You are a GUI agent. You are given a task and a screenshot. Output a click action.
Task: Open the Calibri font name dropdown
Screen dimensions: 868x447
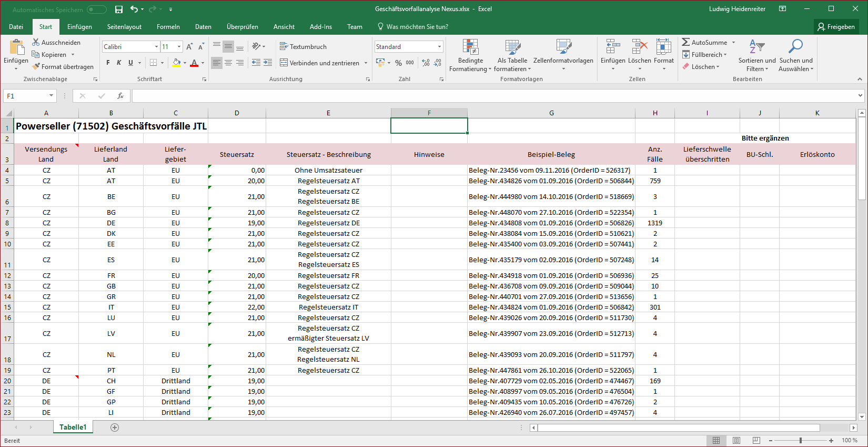point(156,47)
